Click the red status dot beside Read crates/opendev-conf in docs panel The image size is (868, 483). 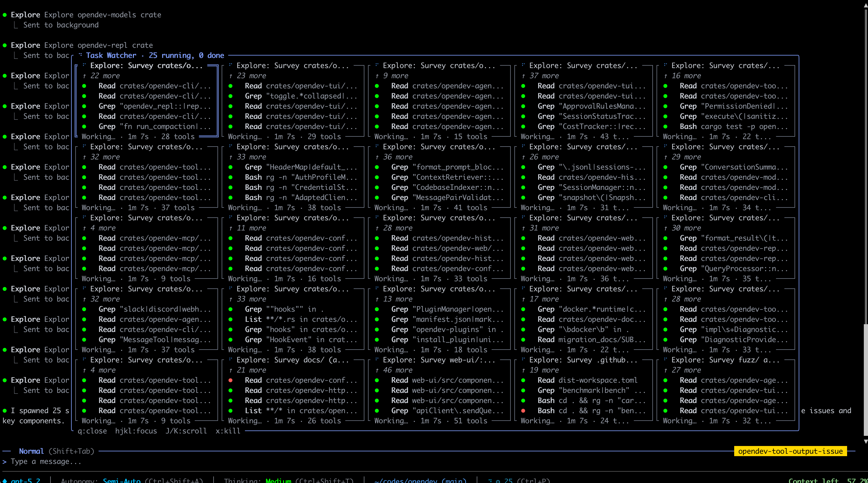231,380
